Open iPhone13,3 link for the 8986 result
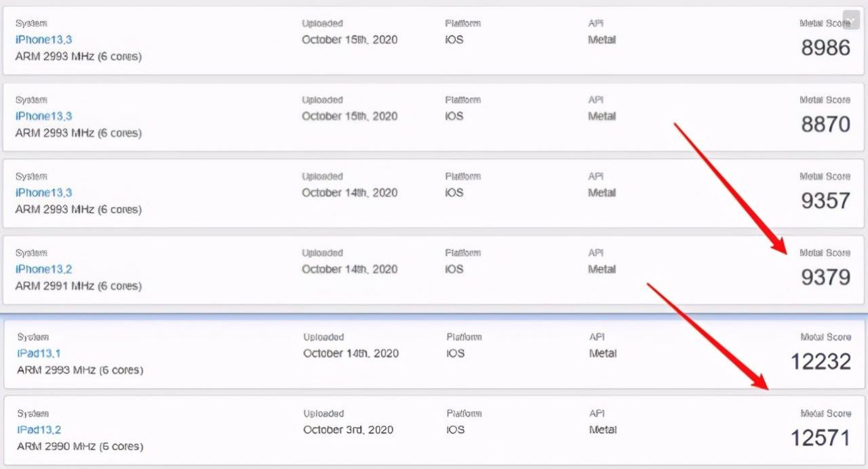This screenshot has height=469, width=868. click(x=44, y=39)
